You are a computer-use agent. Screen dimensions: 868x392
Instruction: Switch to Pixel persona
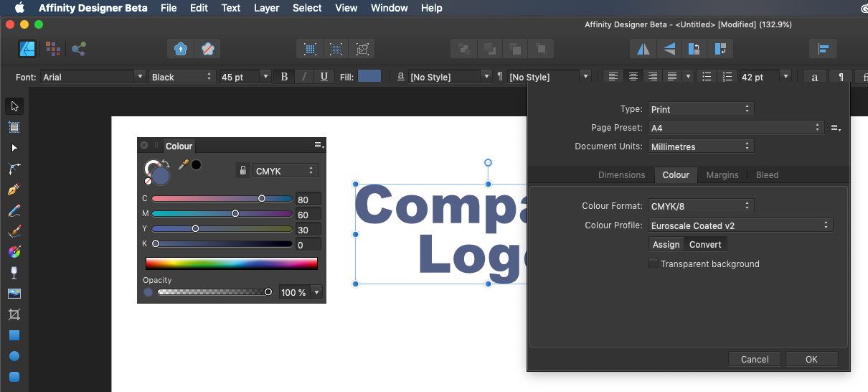click(x=52, y=49)
